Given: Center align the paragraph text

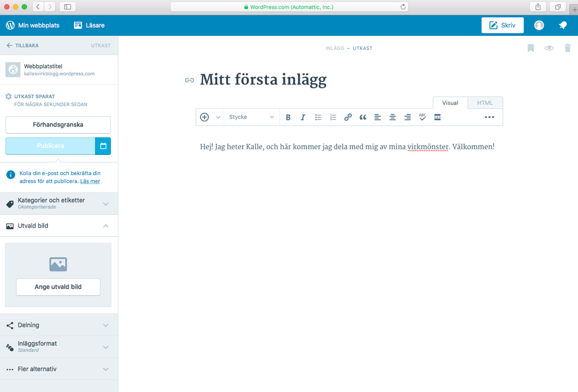Looking at the screenshot, I should tap(392, 117).
